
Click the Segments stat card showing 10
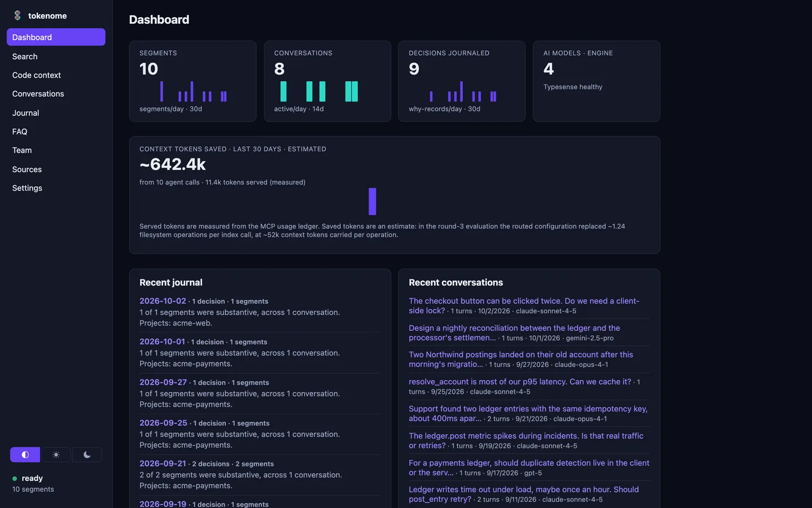193,81
